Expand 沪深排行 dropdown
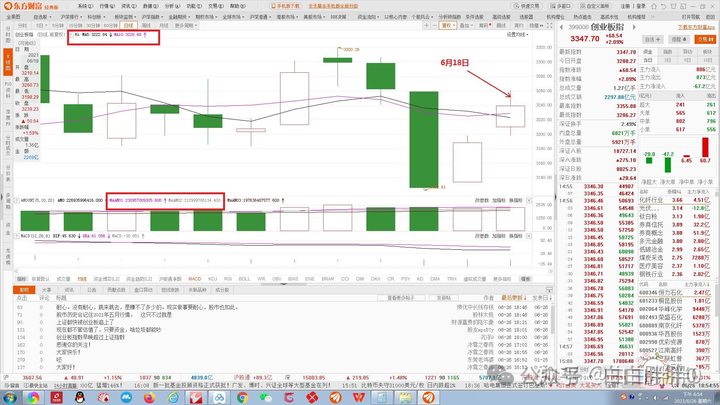The image size is (720, 405). (x=71, y=17)
